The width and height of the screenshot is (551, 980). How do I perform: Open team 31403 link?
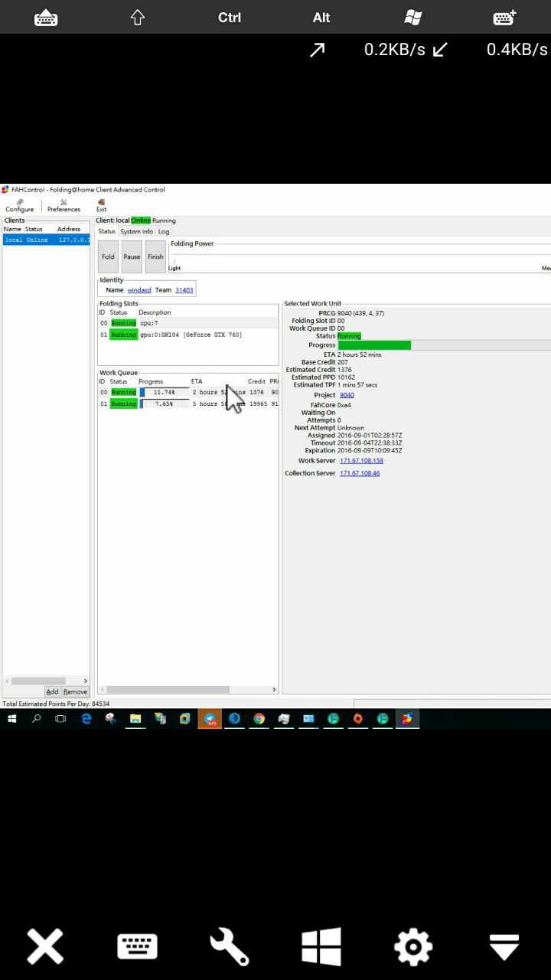pyautogui.click(x=184, y=290)
